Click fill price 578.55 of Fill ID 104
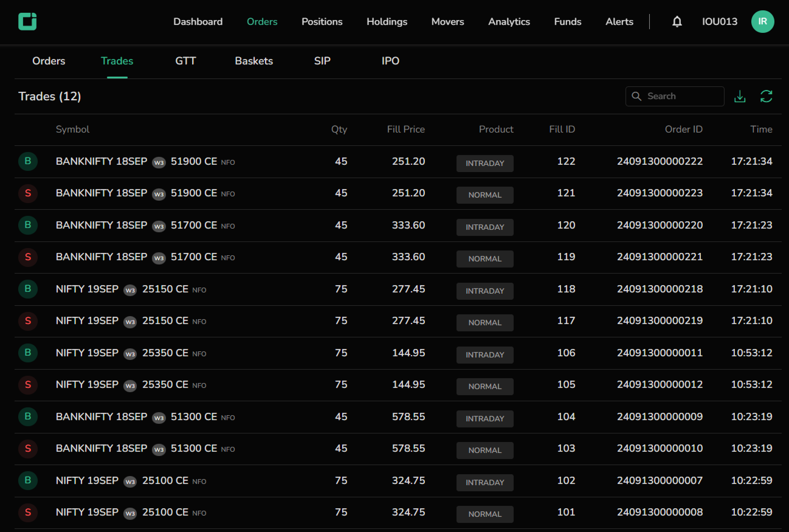 coord(408,416)
